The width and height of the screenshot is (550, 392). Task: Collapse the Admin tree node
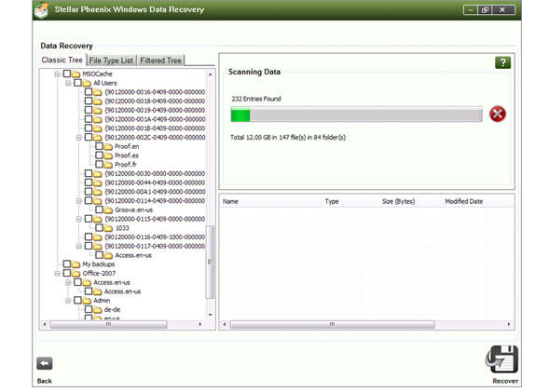click(x=68, y=301)
